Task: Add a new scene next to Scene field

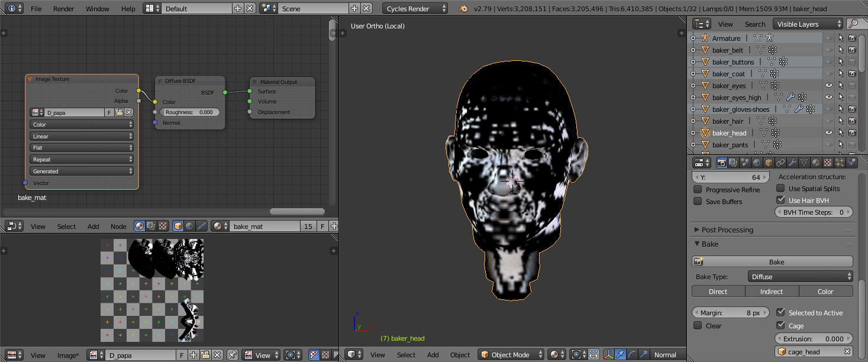Action: coord(354,9)
